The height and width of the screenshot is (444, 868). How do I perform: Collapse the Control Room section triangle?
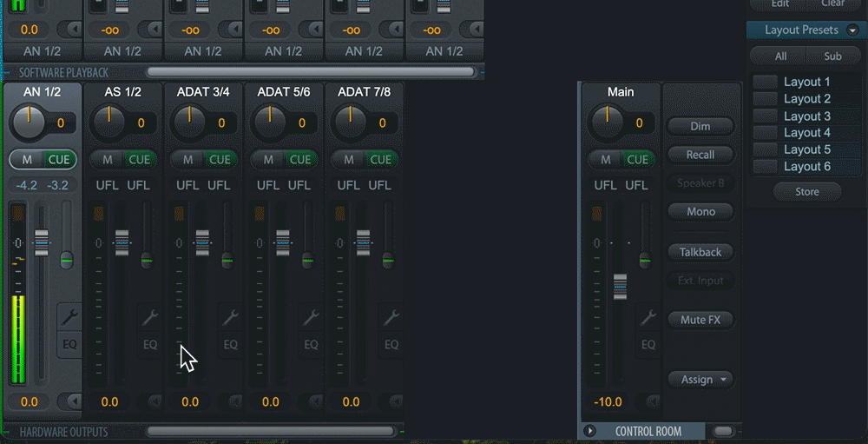click(588, 431)
